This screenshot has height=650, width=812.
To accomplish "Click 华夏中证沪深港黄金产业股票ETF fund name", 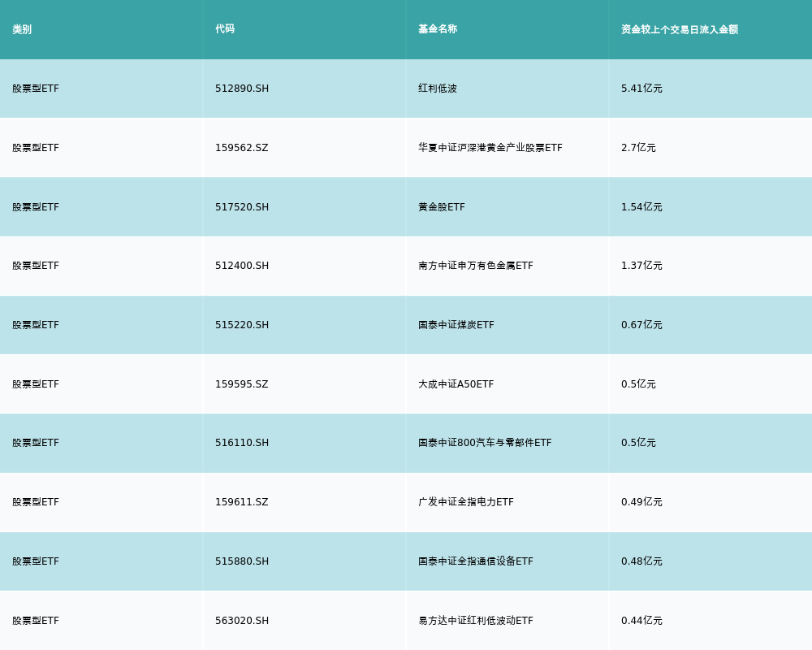I will [x=490, y=148].
